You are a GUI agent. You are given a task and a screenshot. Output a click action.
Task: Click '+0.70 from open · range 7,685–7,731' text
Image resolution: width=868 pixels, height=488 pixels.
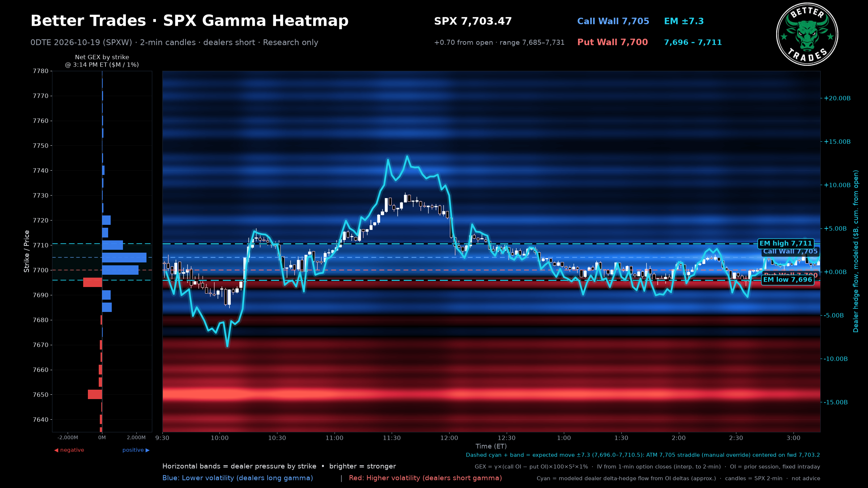499,42
